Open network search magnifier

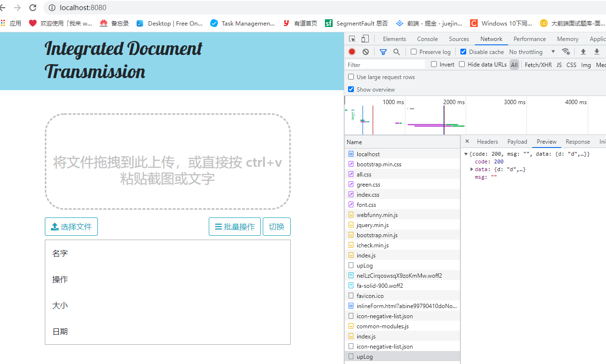[396, 52]
